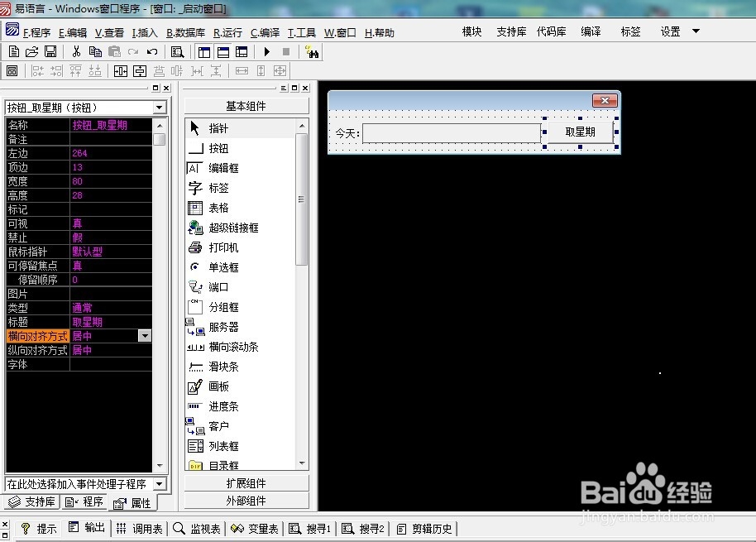Open the E.编辑 menu
The height and width of the screenshot is (542, 756).
point(72,33)
